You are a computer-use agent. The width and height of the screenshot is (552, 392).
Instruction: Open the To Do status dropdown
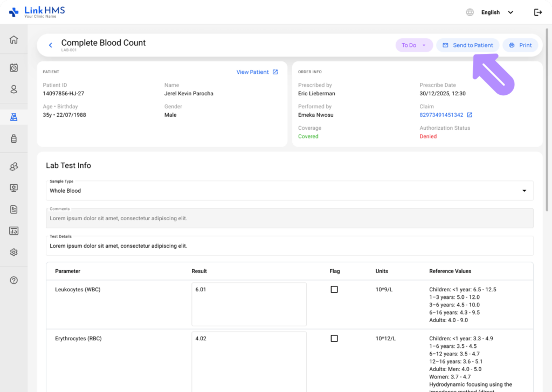(414, 45)
